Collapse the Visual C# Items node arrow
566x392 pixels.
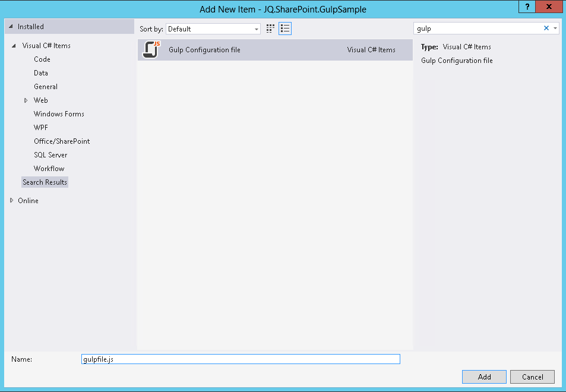pos(14,46)
